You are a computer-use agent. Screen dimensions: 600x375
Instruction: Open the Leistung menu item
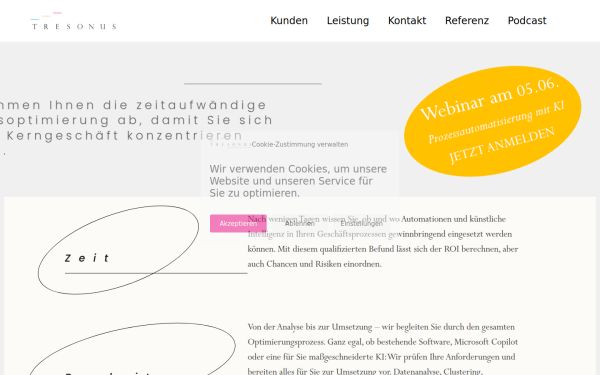pyautogui.click(x=348, y=21)
